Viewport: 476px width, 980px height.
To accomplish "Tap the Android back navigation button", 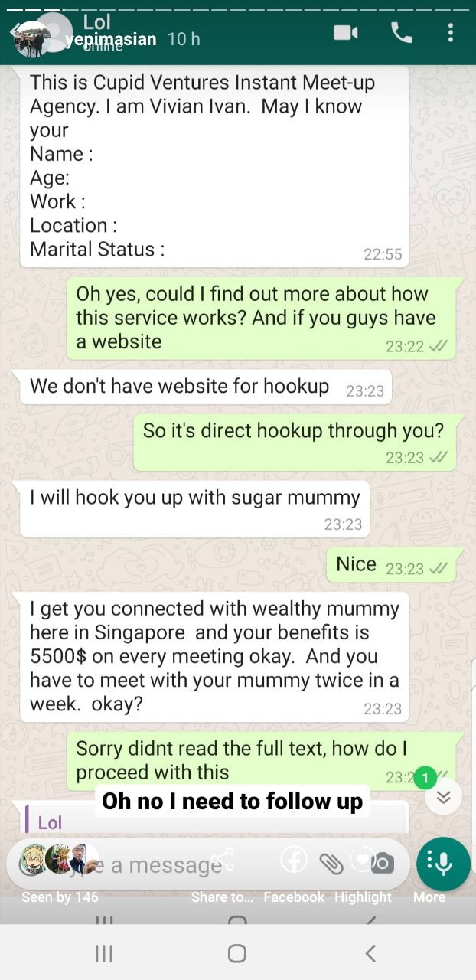I will coord(370,953).
